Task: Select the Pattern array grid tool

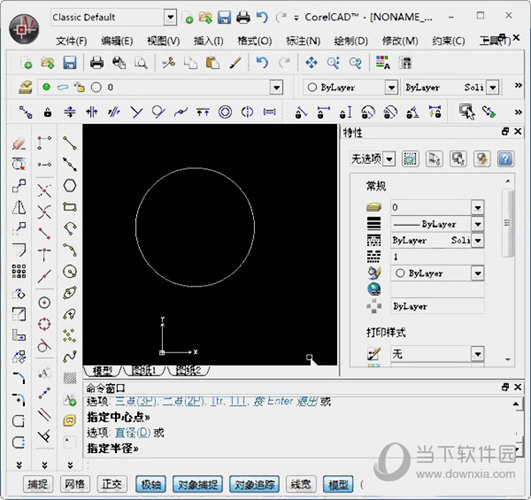Action: [19, 271]
